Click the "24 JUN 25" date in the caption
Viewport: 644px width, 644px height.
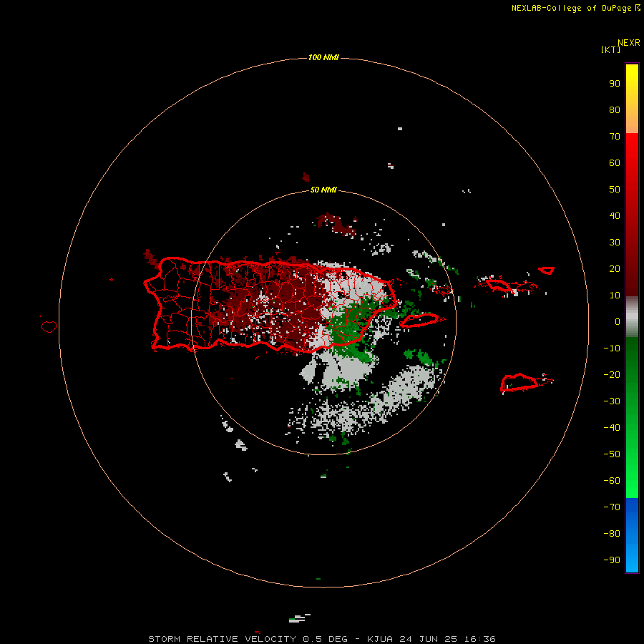(x=428, y=639)
